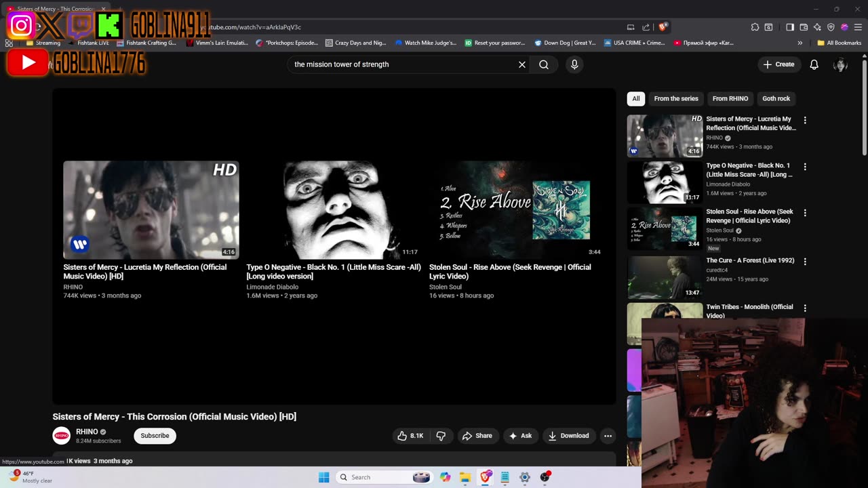
Task: Open menu for Lucretia My Reflection sidebar video
Action: (805, 120)
